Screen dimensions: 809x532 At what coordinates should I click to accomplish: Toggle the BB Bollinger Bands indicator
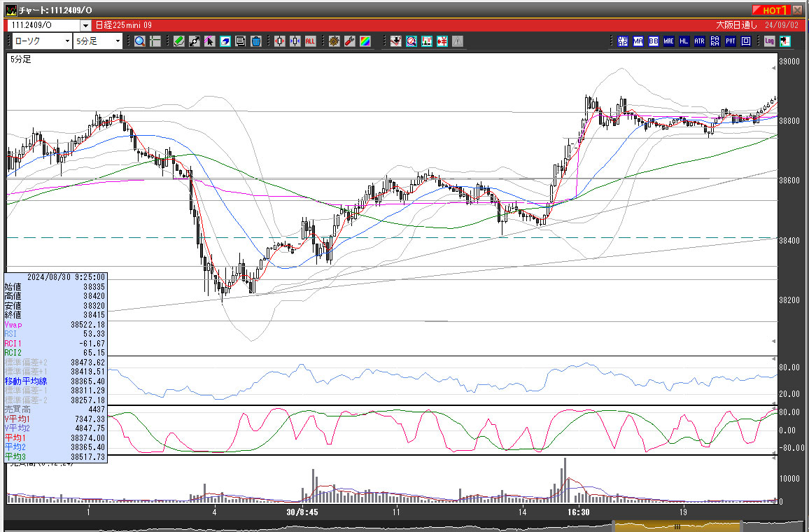click(654, 41)
